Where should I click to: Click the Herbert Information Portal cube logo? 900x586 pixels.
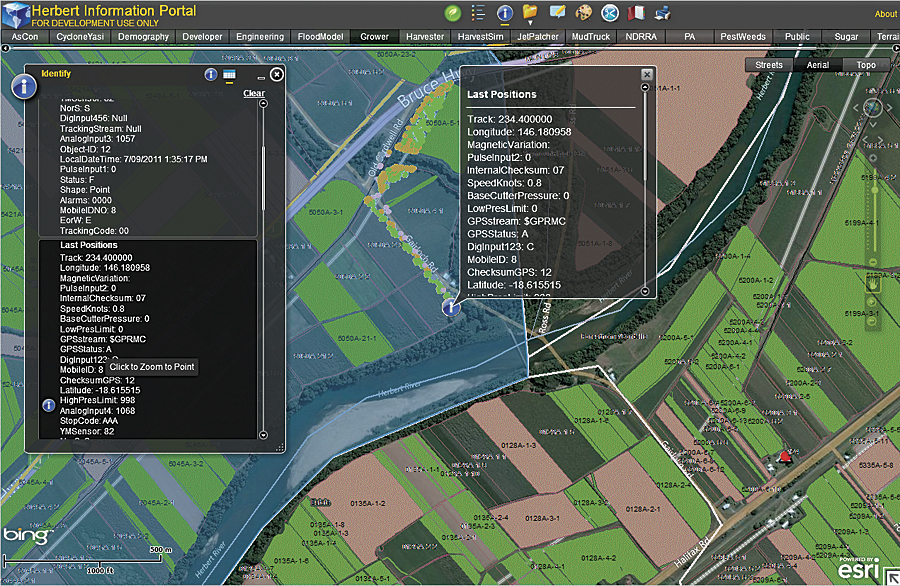click(x=15, y=14)
